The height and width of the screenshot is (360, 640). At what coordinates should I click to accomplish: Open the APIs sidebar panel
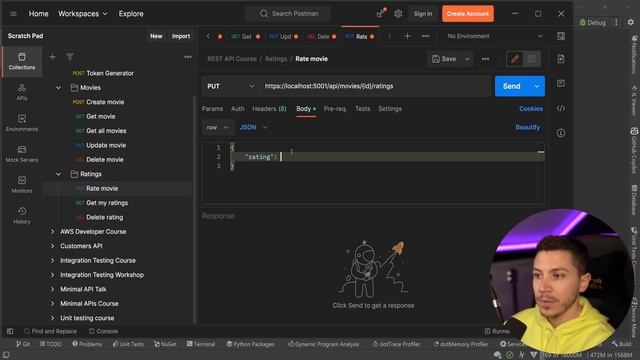[x=22, y=92]
